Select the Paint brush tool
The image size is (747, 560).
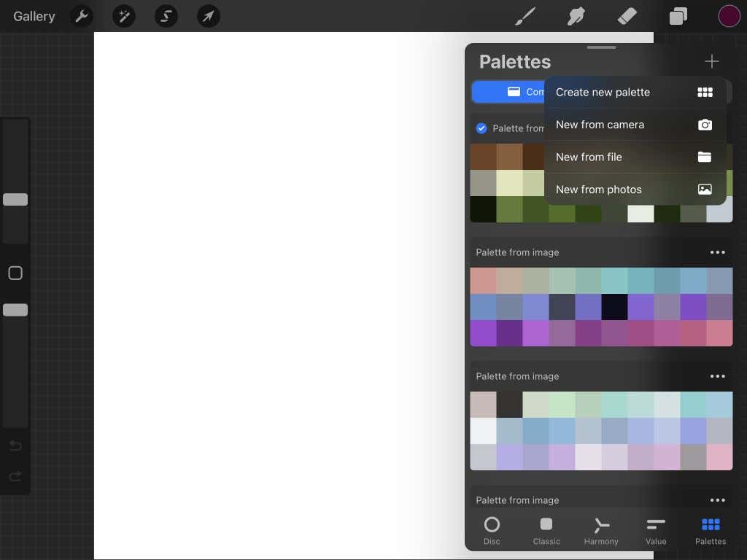click(525, 16)
